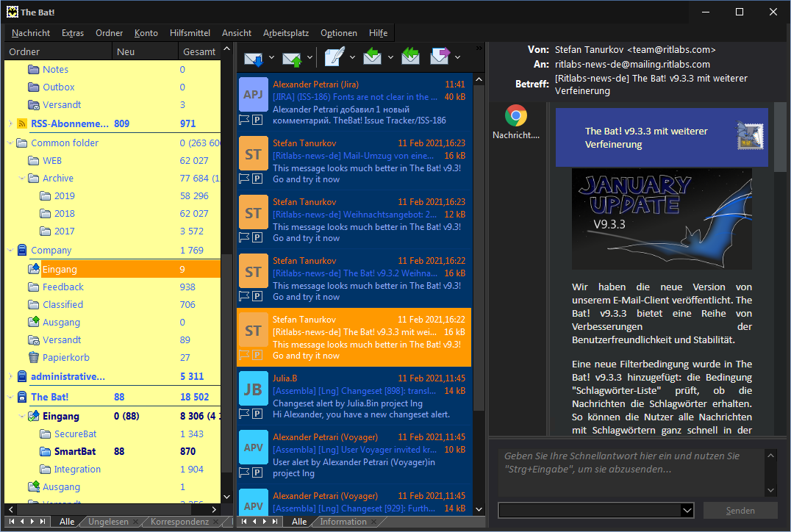The image size is (791, 532).
Task: Open dropdown arrow beside Send queued mail
Action: (x=309, y=57)
